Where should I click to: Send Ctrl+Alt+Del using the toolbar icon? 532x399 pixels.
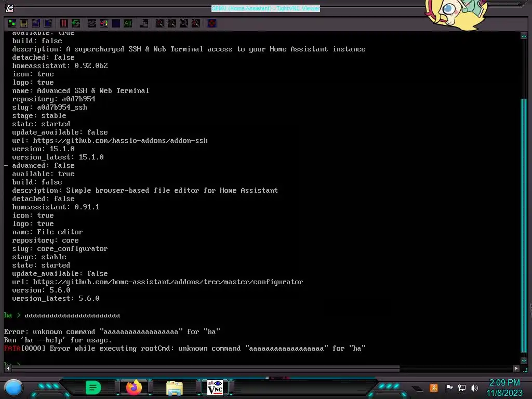[x=91, y=23]
